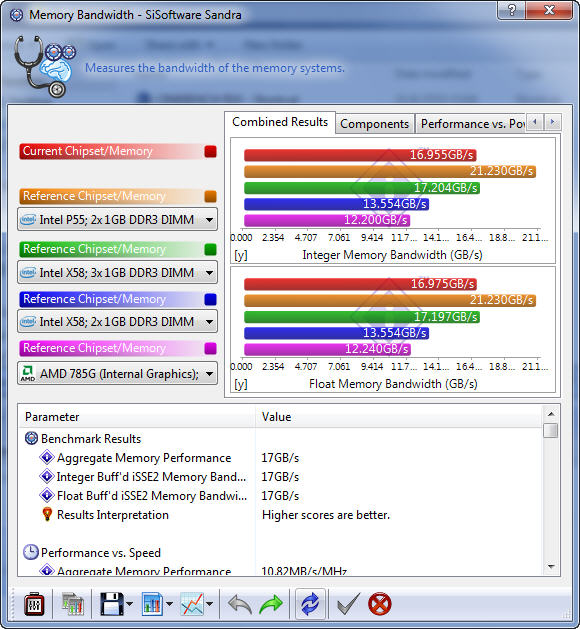The width and height of the screenshot is (580, 629).
Task: Select the Combined Results tab
Action: (x=280, y=122)
